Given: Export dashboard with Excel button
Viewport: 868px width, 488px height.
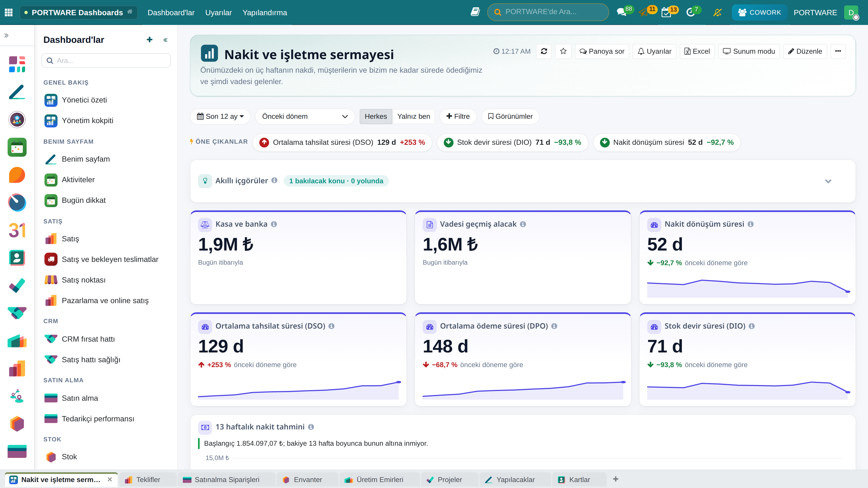Looking at the screenshot, I should click(x=697, y=51).
